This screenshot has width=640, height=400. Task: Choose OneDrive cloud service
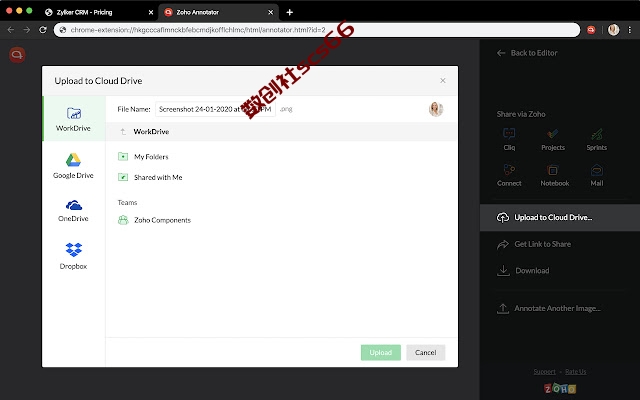point(73,211)
